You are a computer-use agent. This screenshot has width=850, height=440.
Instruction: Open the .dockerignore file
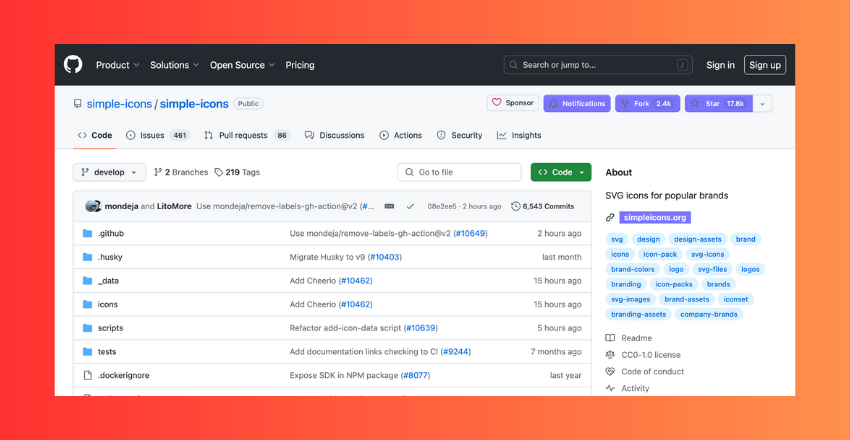[x=124, y=376]
